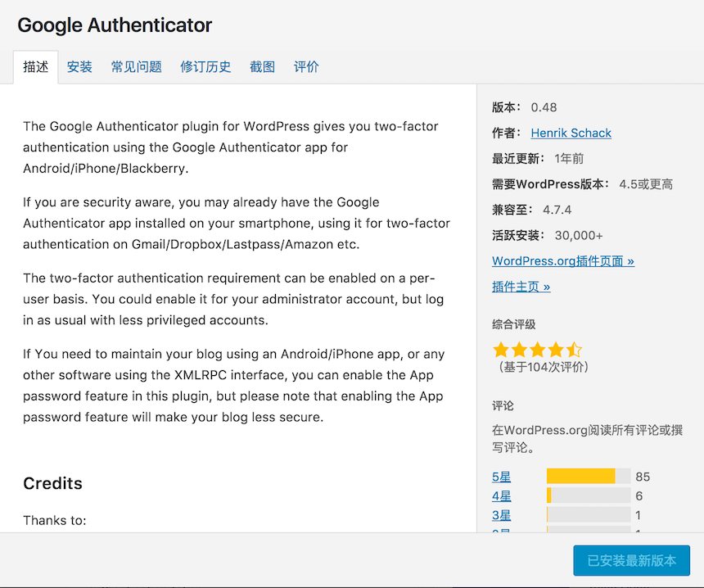The height and width of the screenshot is (588, 704).
Task: Click the 最近更新 1年前 value
Action: (569, 159)
